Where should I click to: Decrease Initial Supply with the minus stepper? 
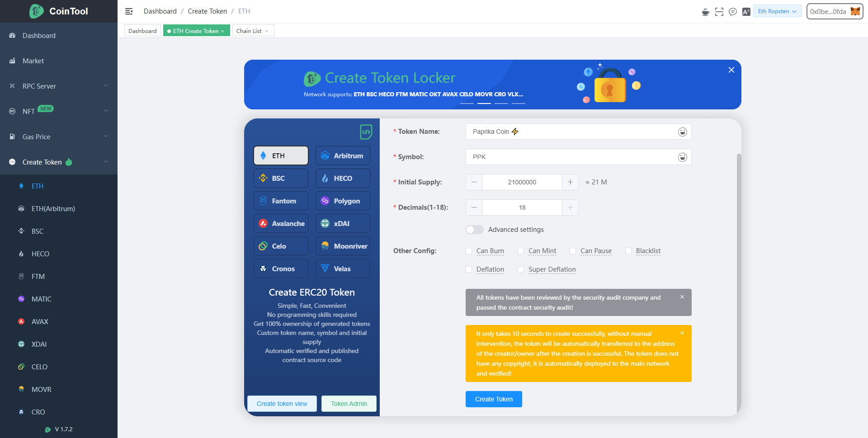[x=473, y=182]
